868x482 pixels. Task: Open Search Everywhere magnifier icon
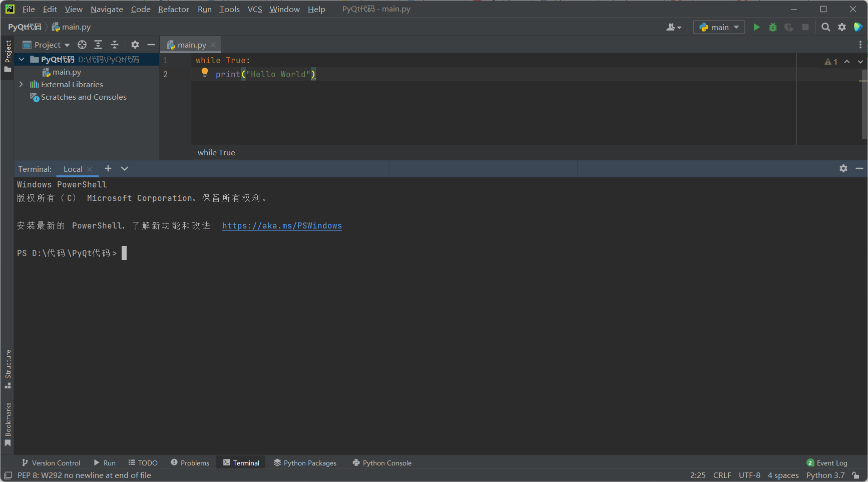(826, 27)
